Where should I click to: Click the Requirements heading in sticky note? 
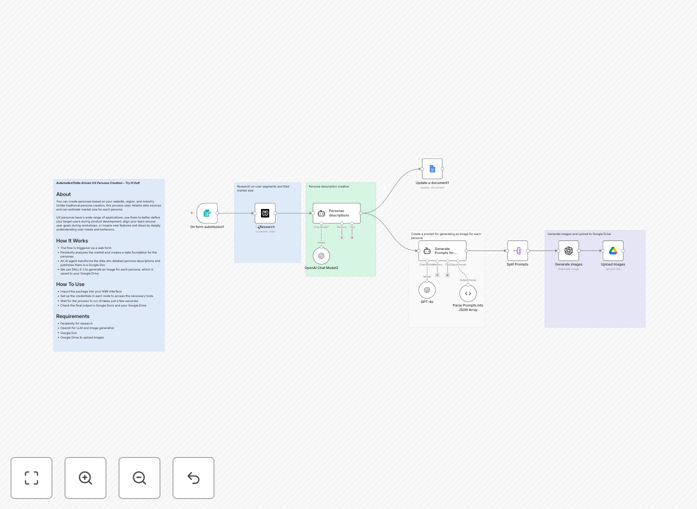coord(73,316)
